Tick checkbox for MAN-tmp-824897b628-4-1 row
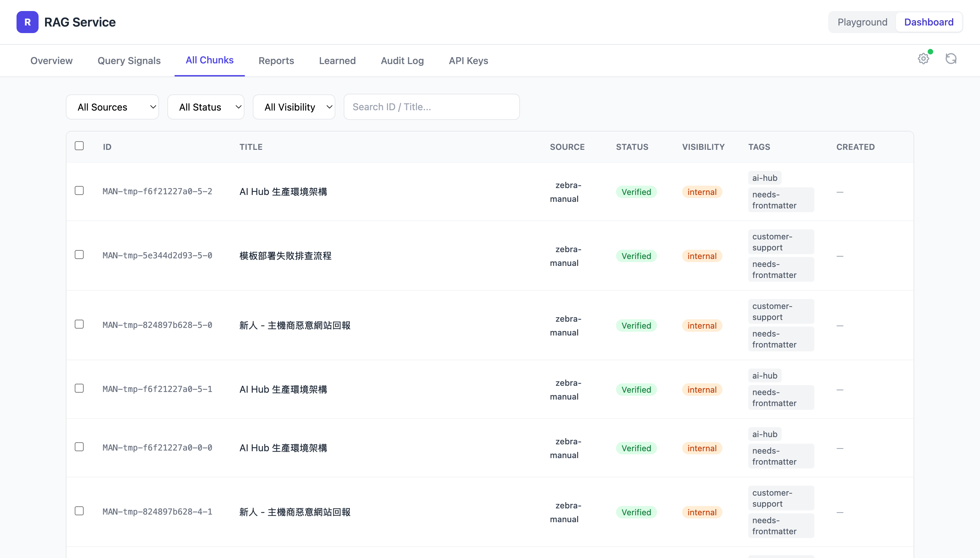This screenshot has width=980, height=558. click(x=79, y=510)
